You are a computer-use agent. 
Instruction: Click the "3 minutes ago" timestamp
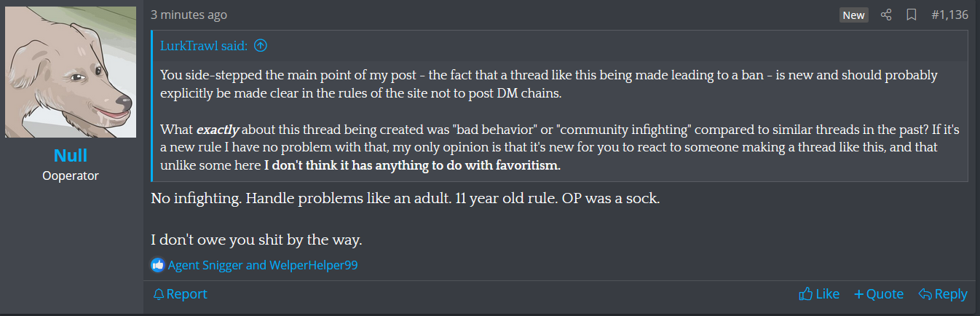click(x=189, y=15)
